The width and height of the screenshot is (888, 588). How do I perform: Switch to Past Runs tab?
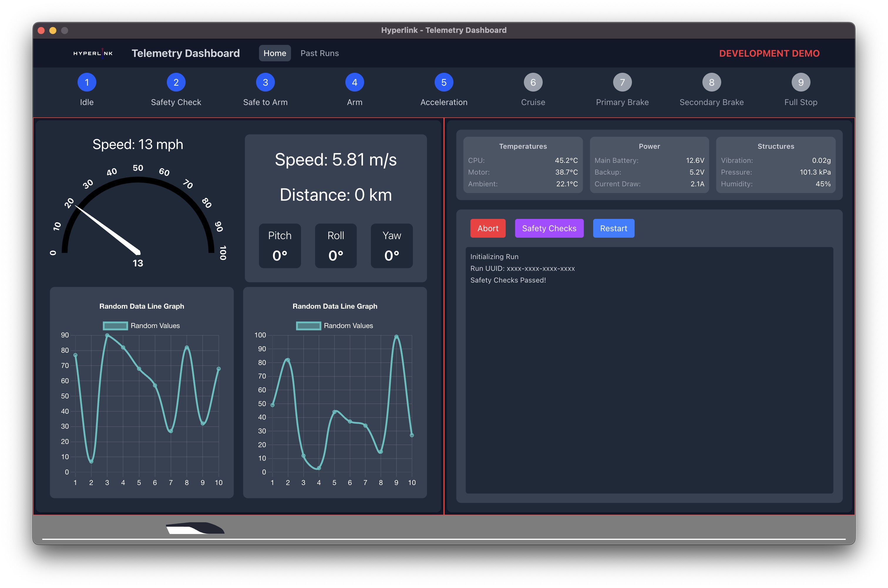(319, 53)
